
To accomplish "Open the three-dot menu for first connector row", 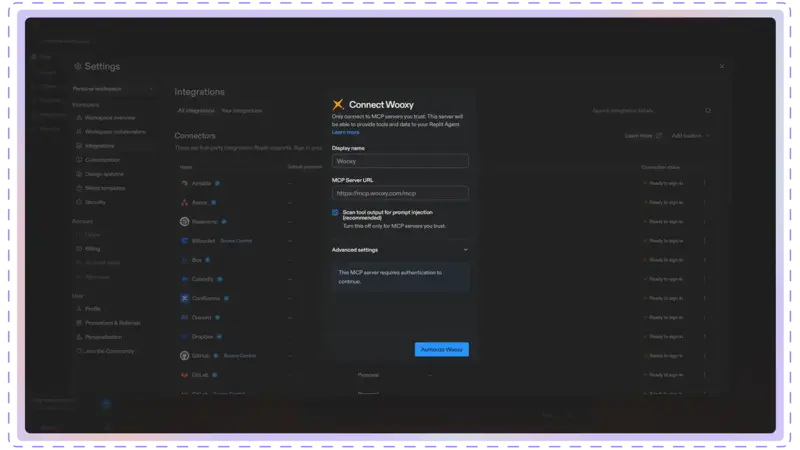I will (x=705, y=183).
